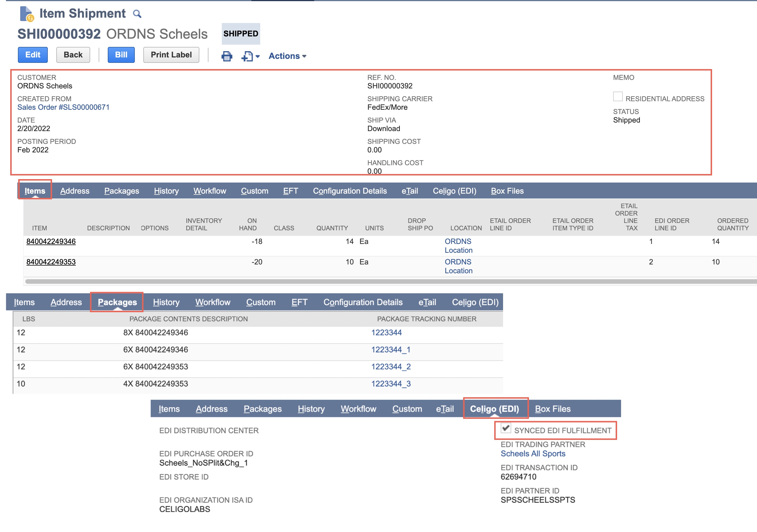Open tracking number 1223344_1 link
This screenshot has height=532, width=757.
coord(391,349)
